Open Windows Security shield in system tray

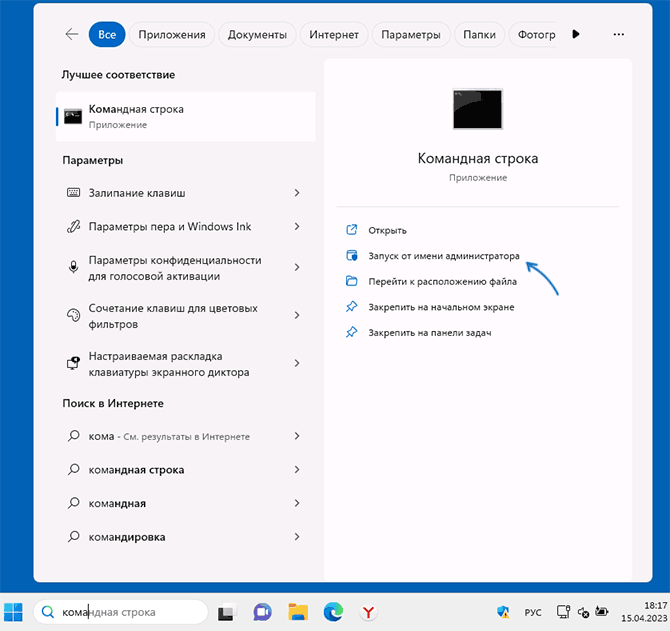point(503,611)
